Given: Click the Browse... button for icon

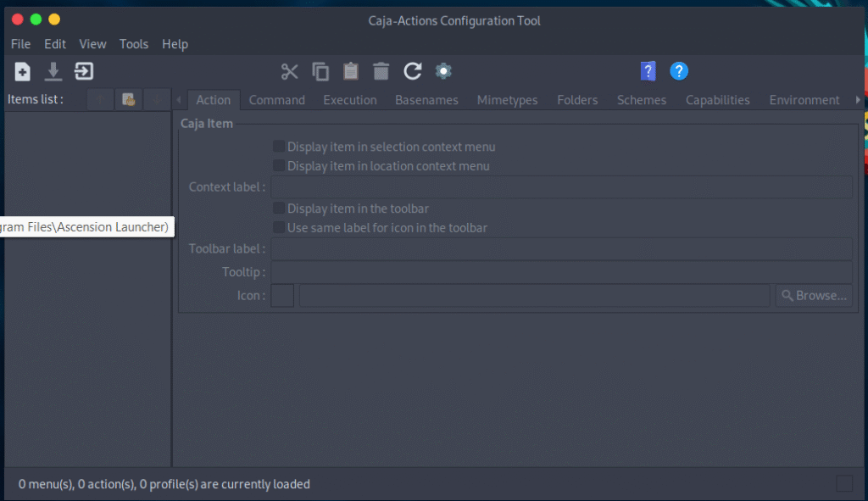Looking at the screenshot, I should click(x=814, y=296).
